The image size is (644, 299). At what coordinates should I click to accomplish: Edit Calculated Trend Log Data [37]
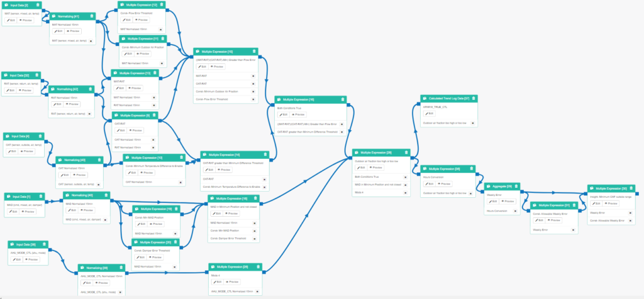[429, 113]
